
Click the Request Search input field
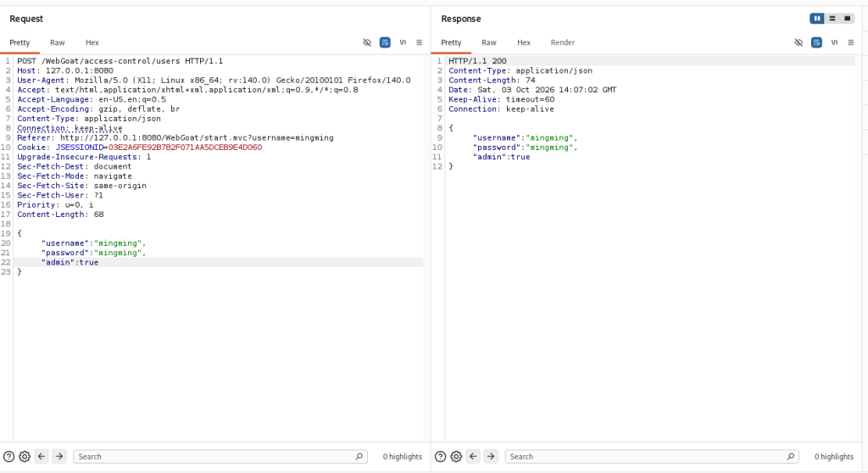pyautogui.click(x=220, y=456)
